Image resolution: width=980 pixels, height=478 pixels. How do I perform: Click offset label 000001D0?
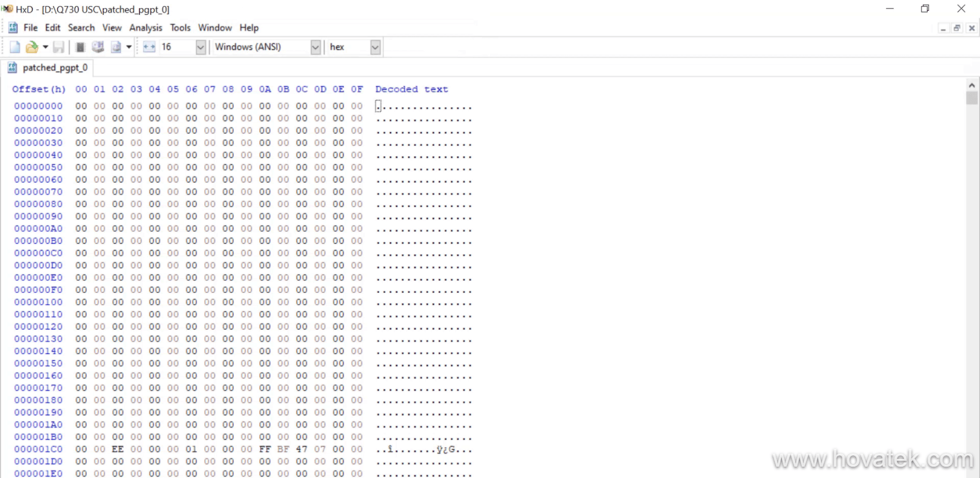tap(38, 461)
